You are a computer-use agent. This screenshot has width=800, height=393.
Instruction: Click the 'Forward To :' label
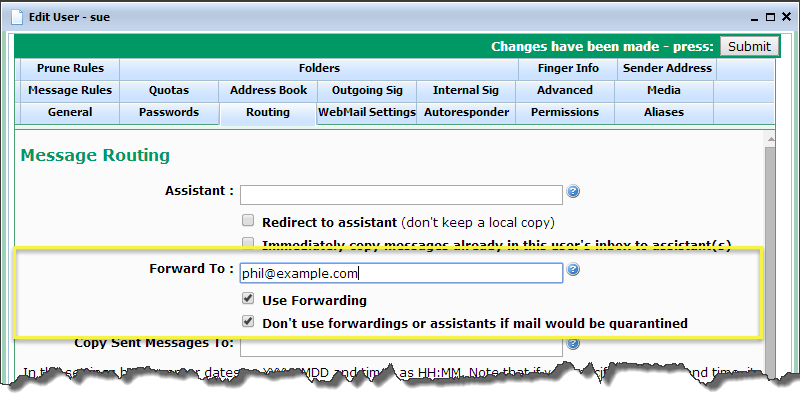pyautogui.click(x=191, y=268)
